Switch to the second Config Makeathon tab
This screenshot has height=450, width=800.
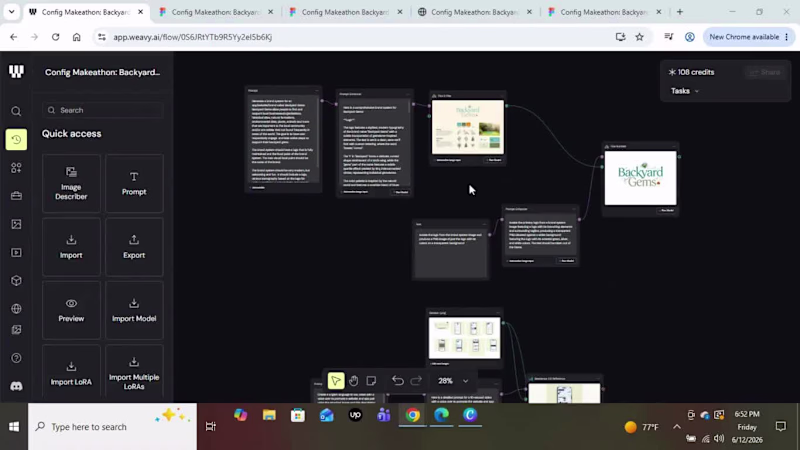click(216, 12)
